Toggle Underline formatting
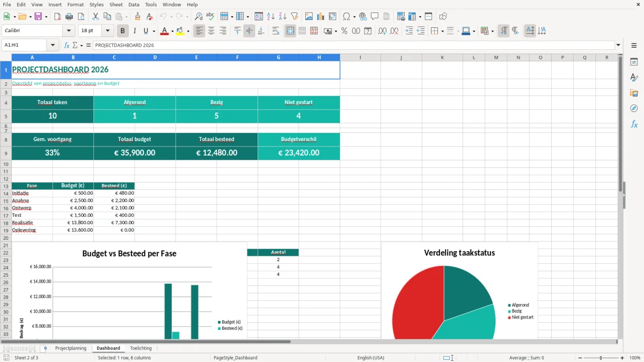644x362 pixels. [146, 31]
